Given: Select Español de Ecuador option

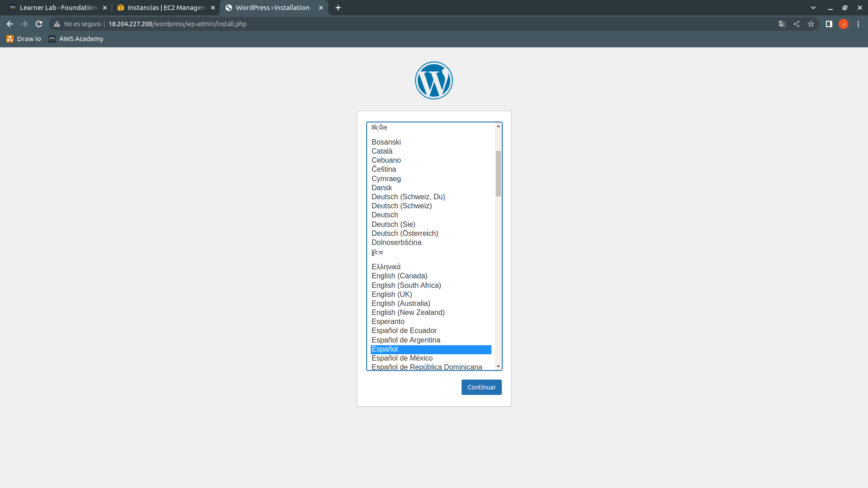Looking at the screenshot, I should point(431,330).
